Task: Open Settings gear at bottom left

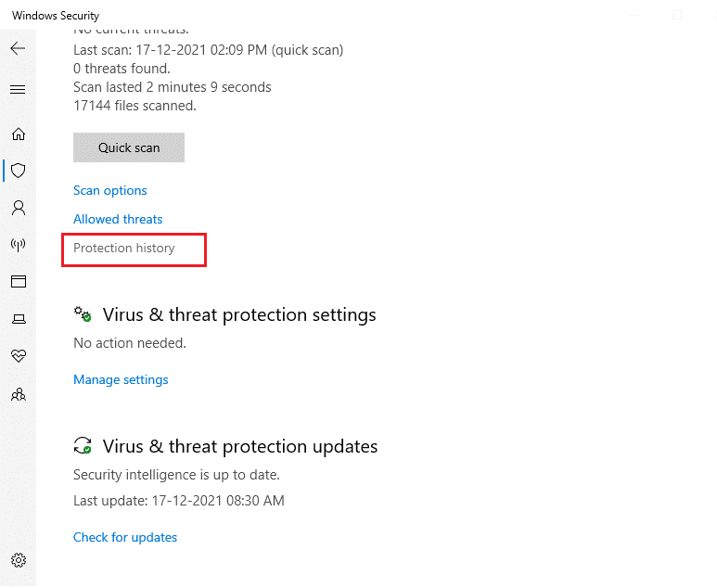Action: tap(18, 560)
